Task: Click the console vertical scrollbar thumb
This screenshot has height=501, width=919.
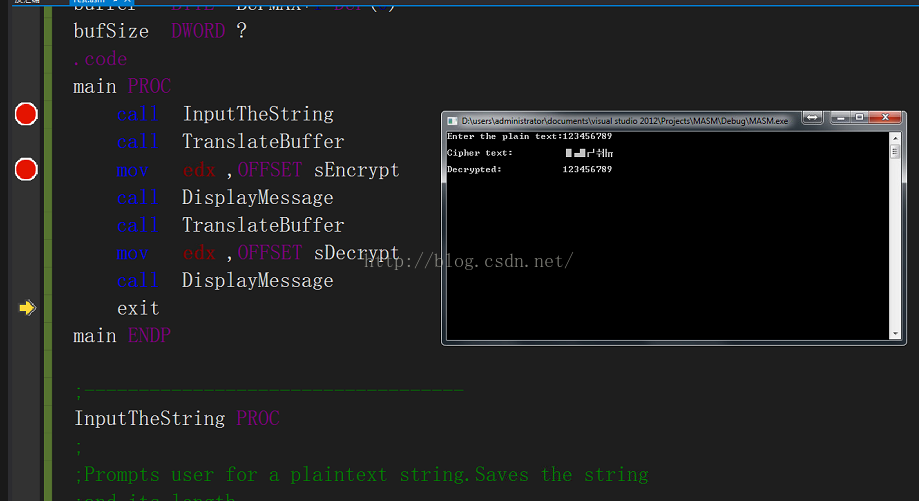Action: pos(895,152)
